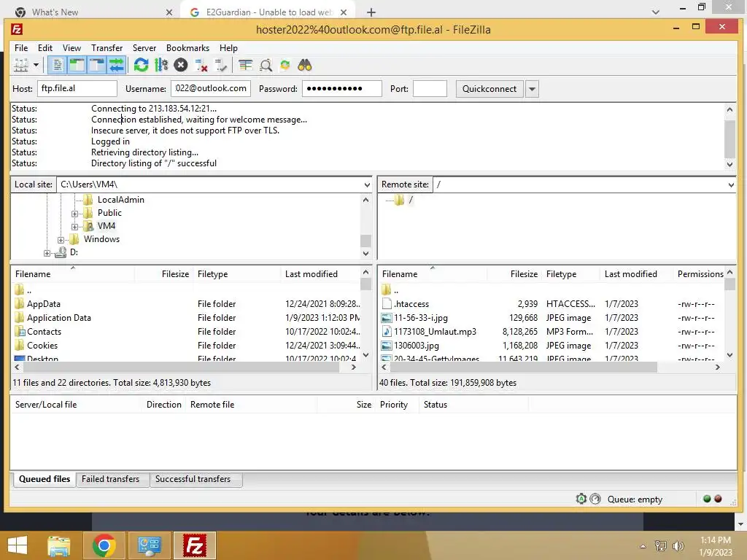This screenshot has height=560, width=747.
Task: Sort local files by Last modified
Action: [320, 274]
